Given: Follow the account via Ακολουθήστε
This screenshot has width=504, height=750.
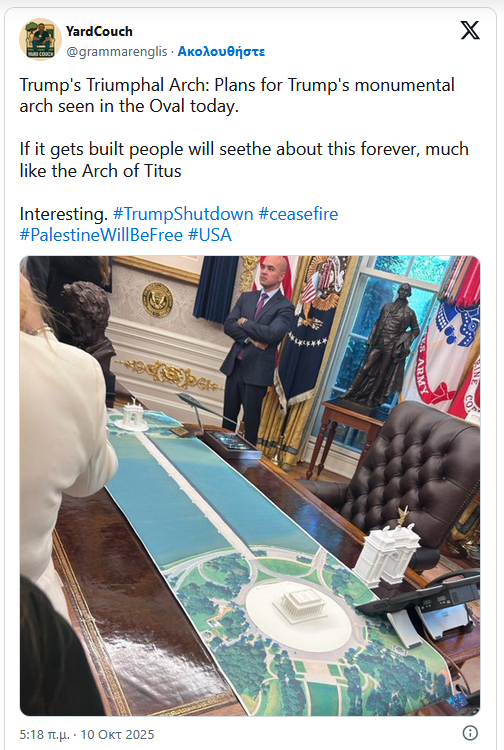Looking at the screenshot, I should pos(221,52).
